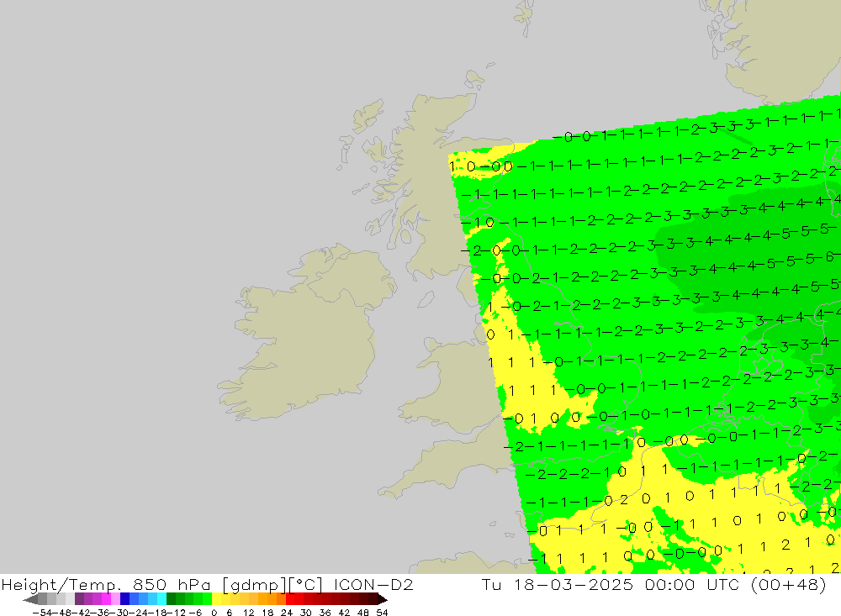This screenshot has height=616, width=841.
Task: Click the '12' legend scale value
Action: (x=248, y=613)
